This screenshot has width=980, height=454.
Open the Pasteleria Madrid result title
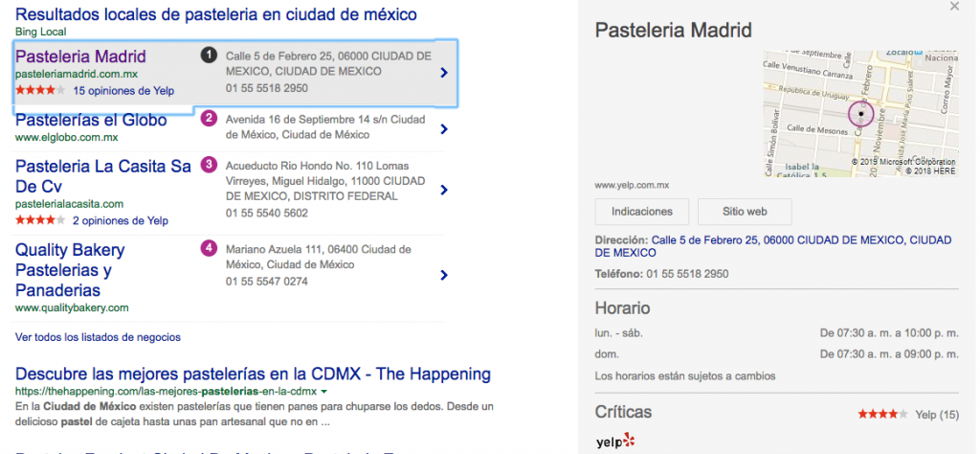tap(80, 57)
